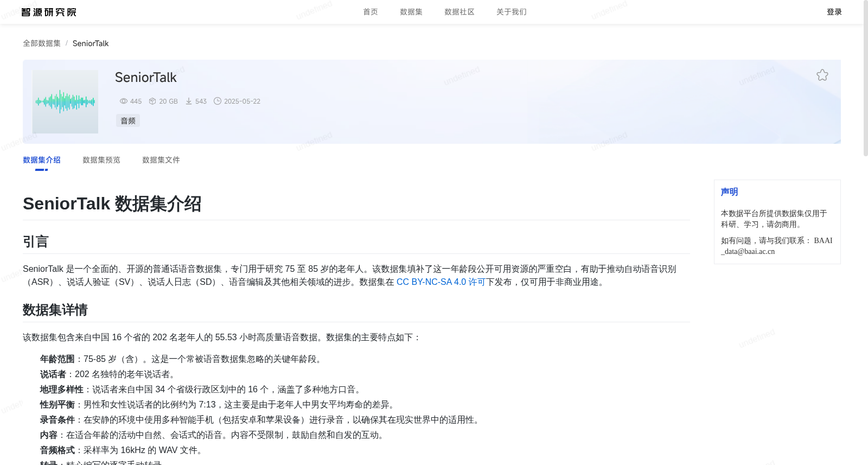Click the 性别平衡 bullet label
Screen dimensions: 868x465
[x=58, y=405]
